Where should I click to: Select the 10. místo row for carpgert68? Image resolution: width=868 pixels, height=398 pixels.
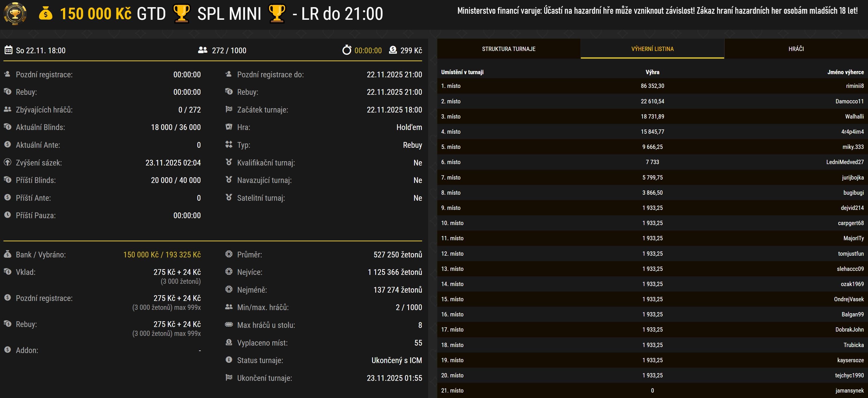click(x=652, y=223)
